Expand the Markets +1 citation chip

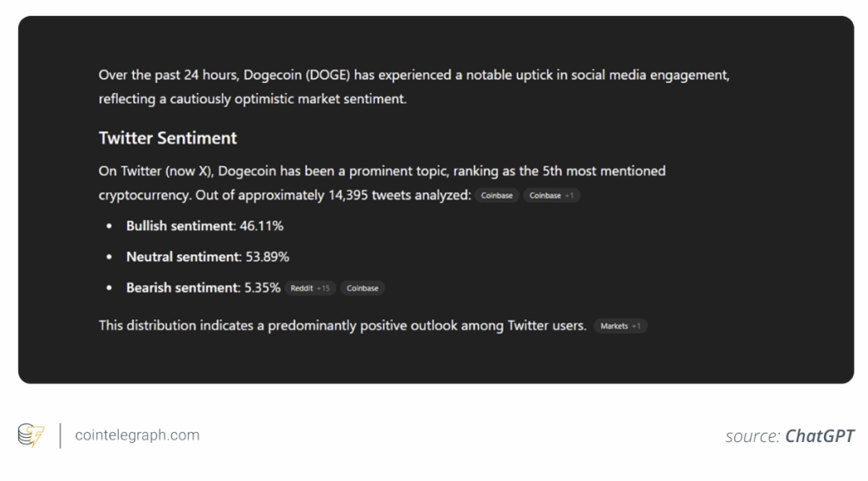coord(620,326)
